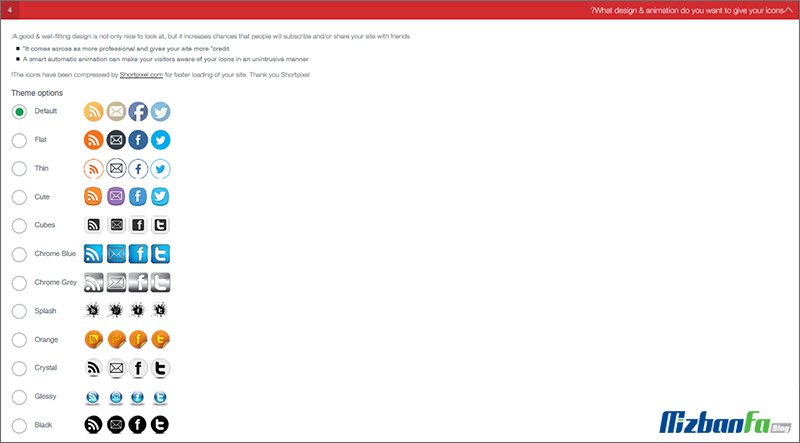Click the Chrome Blue Facebook icon

click(x=138, y=254)
